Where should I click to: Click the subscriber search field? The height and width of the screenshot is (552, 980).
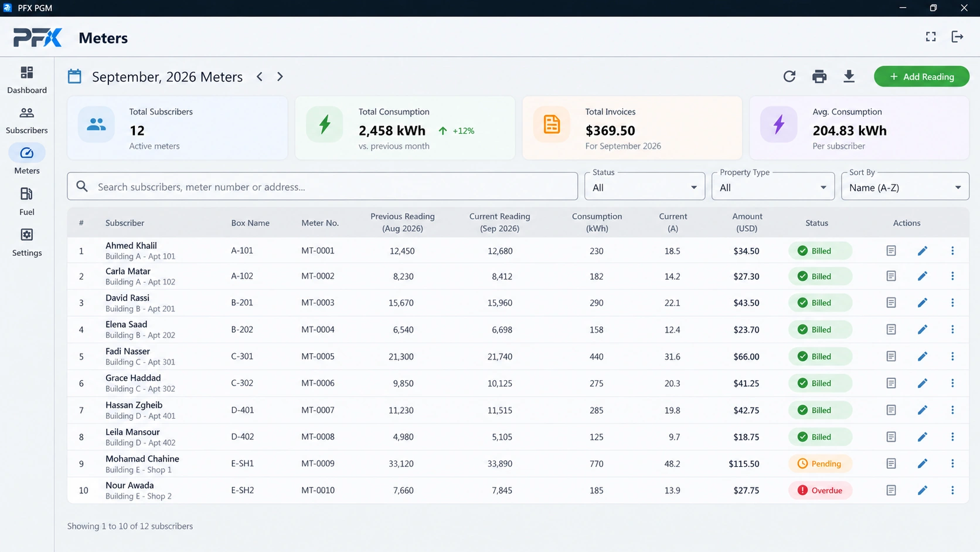point(322,187)
